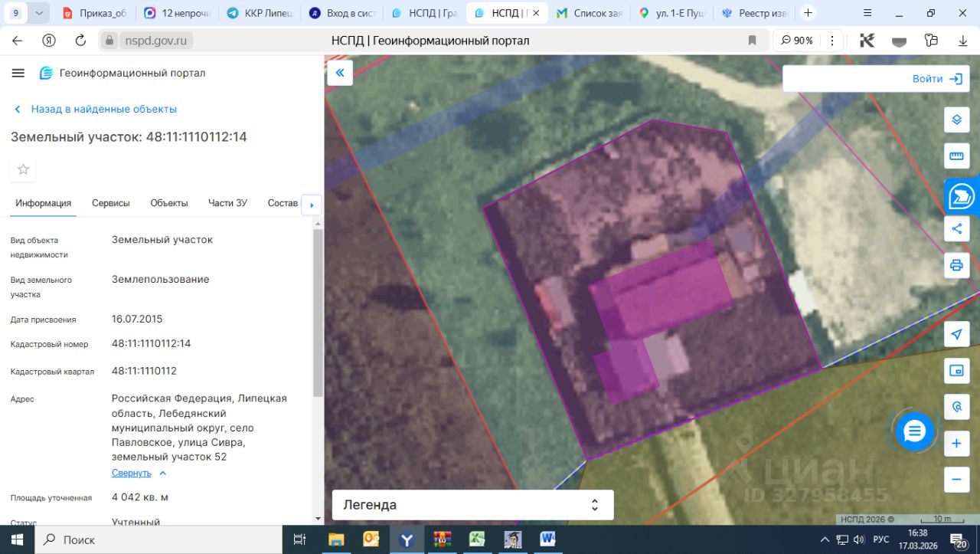Viewport: 980px width, 554px height.
Task: Go back in the browser
Action: pyautogui.click(x=17, y=41)
